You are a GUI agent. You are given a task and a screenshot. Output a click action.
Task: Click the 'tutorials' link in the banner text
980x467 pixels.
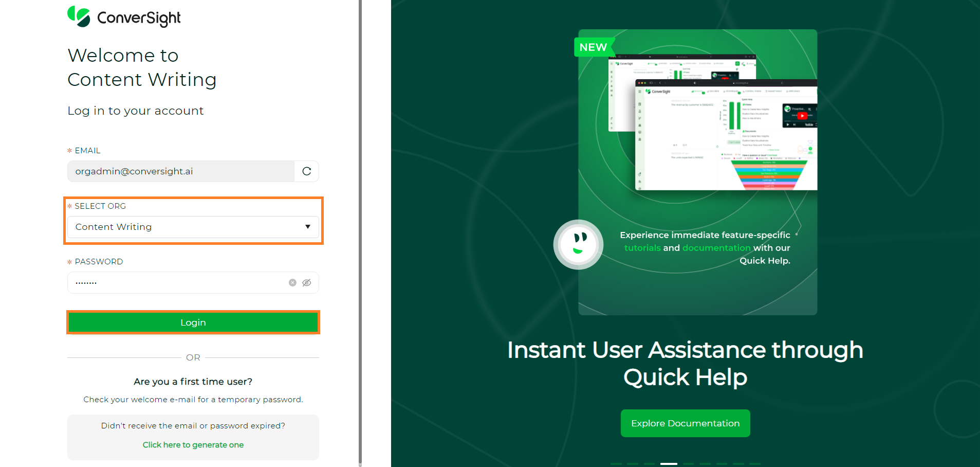[642, 248]
